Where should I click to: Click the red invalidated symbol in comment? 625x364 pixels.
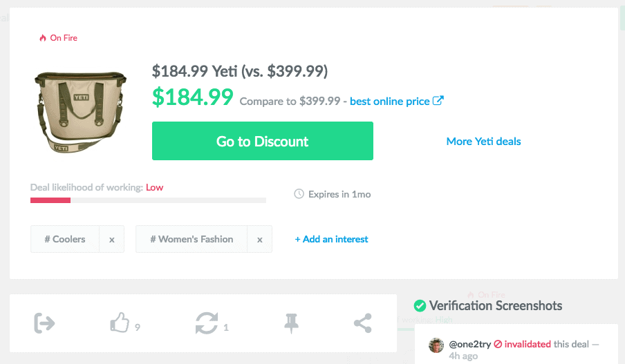(497, 344)
